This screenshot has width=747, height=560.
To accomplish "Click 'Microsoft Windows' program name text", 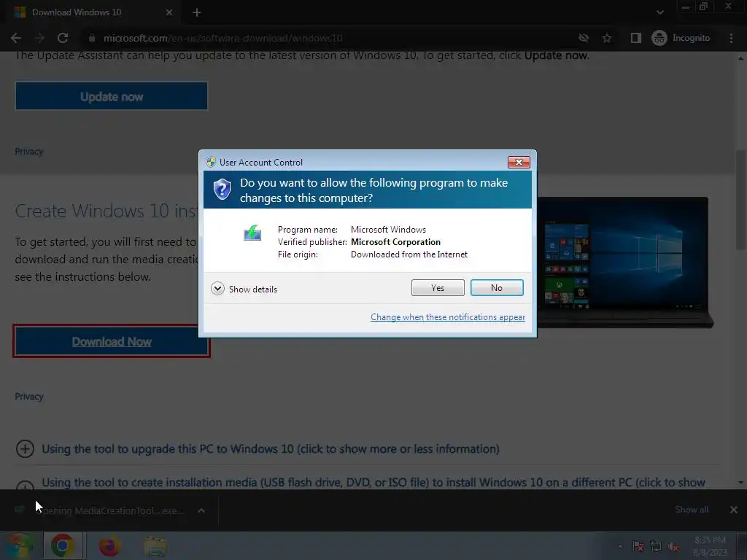I will [x=388, y=230].
